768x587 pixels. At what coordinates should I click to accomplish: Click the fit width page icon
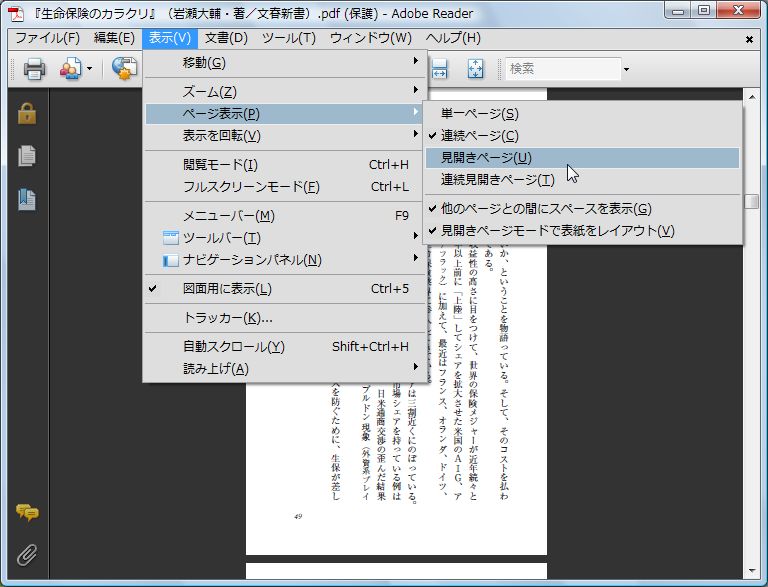439,69
